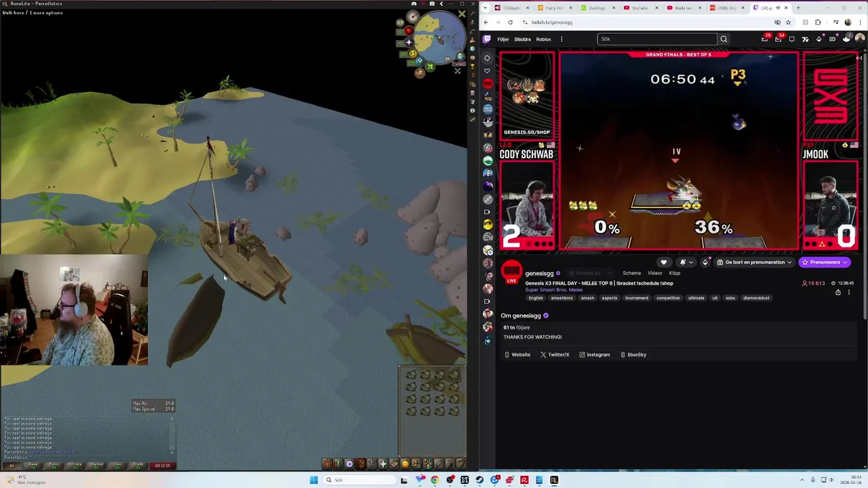Go back in Chrome browser
Viewport: 868px width, 488px height.
click(x=486, y=22)
